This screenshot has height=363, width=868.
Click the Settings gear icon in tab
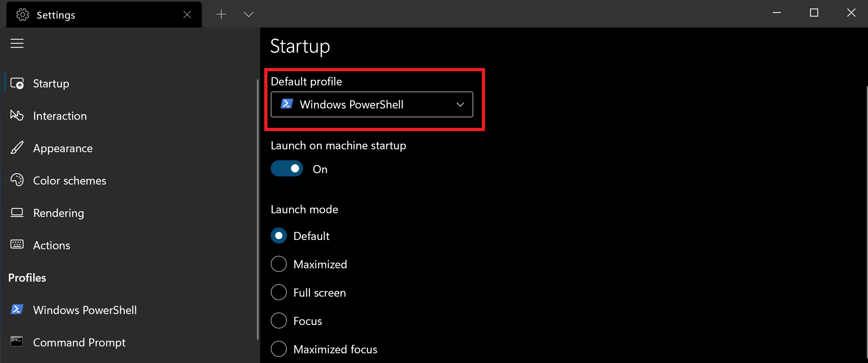tap(23, 15)
